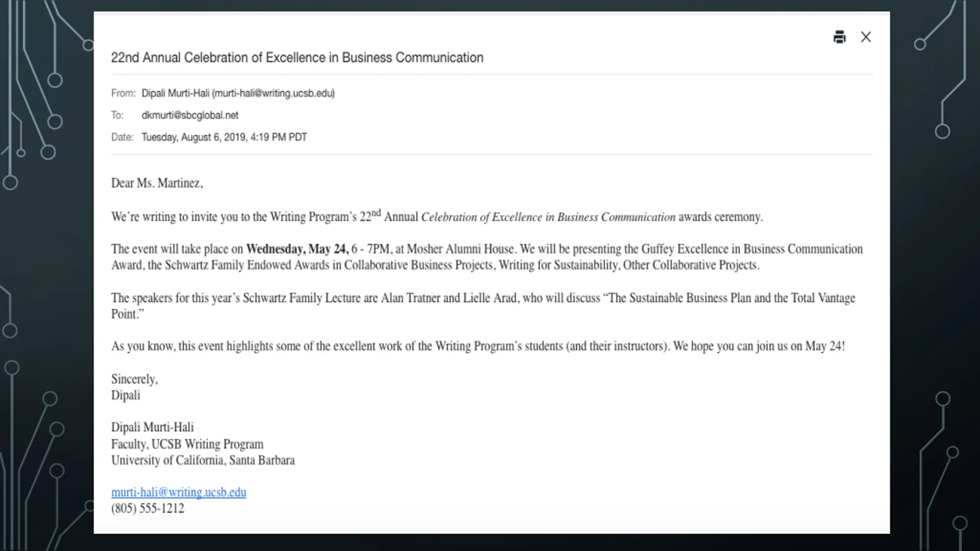The width and height of the screenshot is (980, 551).
Task: Open the murti-hali@writing.ucsb.edu link
Action: pos(179,492)
